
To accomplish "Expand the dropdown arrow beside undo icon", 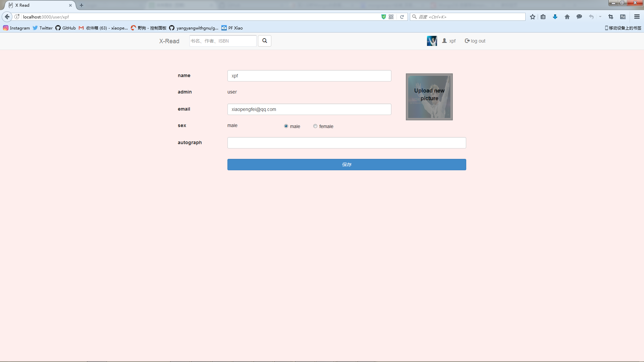I will [600, 17].
